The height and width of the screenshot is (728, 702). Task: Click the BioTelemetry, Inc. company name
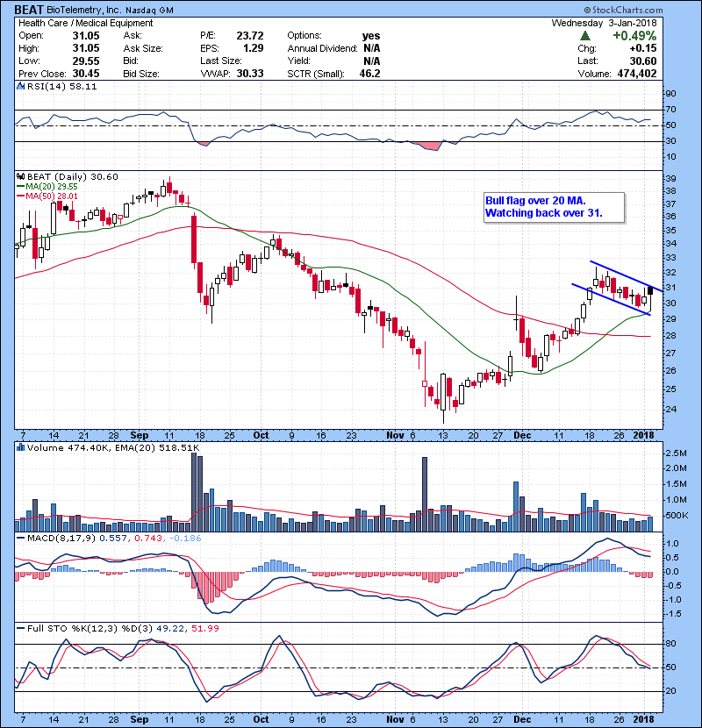tap(84, 11)
